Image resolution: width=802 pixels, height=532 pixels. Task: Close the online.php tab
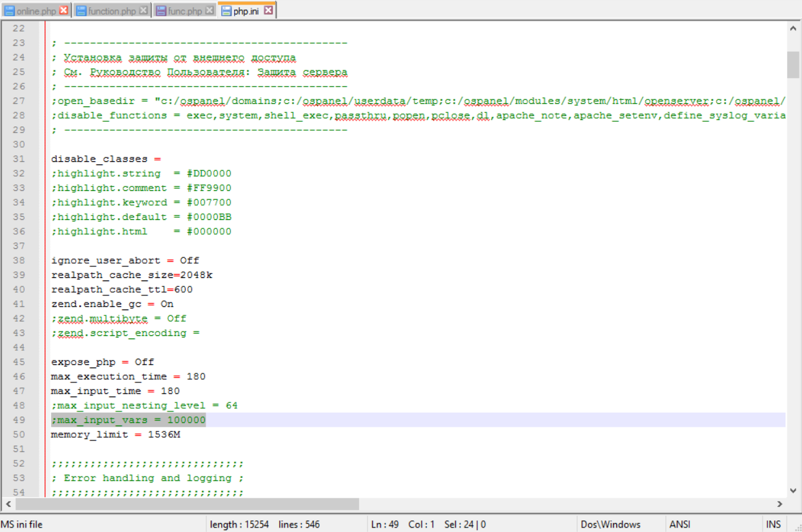pyautogui.click(x=63, y=11)
